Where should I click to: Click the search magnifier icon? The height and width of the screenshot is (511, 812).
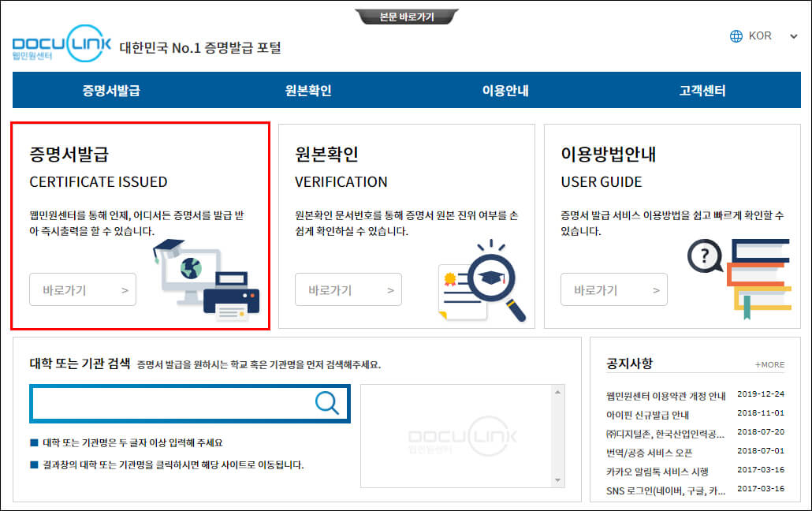tap(326, 404)
